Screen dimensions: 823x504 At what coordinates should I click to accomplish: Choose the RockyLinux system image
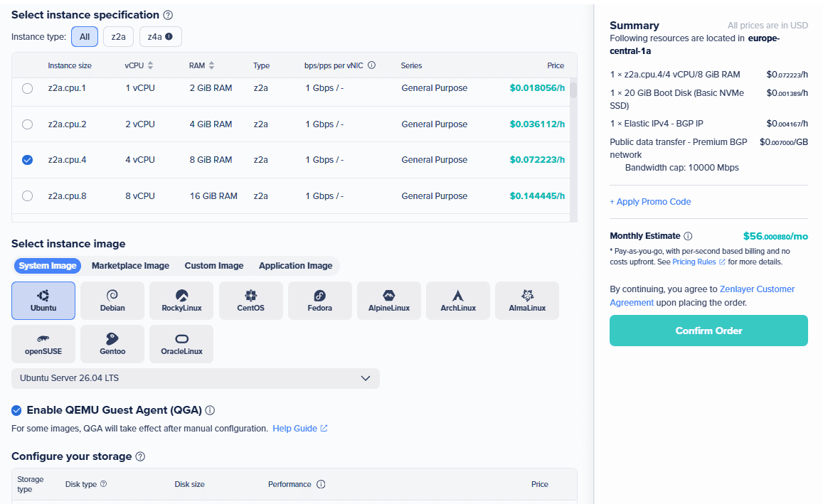pyautogui.click(x=181, y=301)
